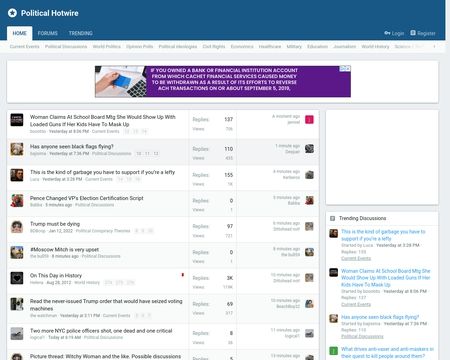Click starter avatar beside 'Read the never-issued Trump order'
The width and height of the screenshot is (450, 360).
(x=17, y=304)
